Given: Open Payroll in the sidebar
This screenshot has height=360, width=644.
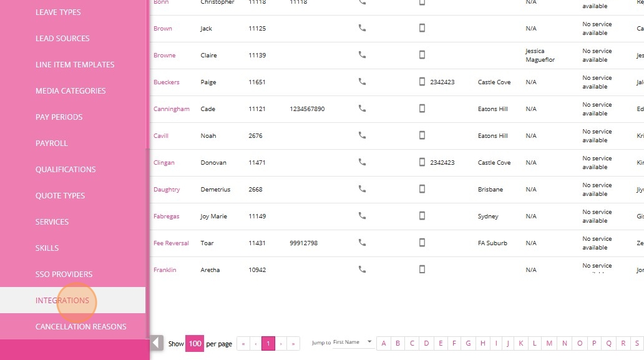Looking at the screenshot, I should (51, 144).
